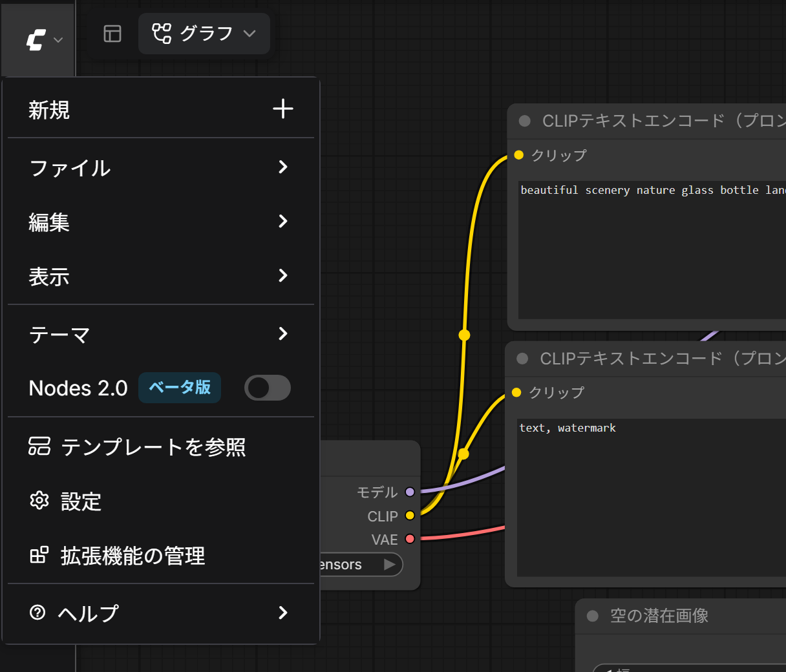Click the red VAE output socket
Screen dimensions: 786x672
tap(410, 539)
